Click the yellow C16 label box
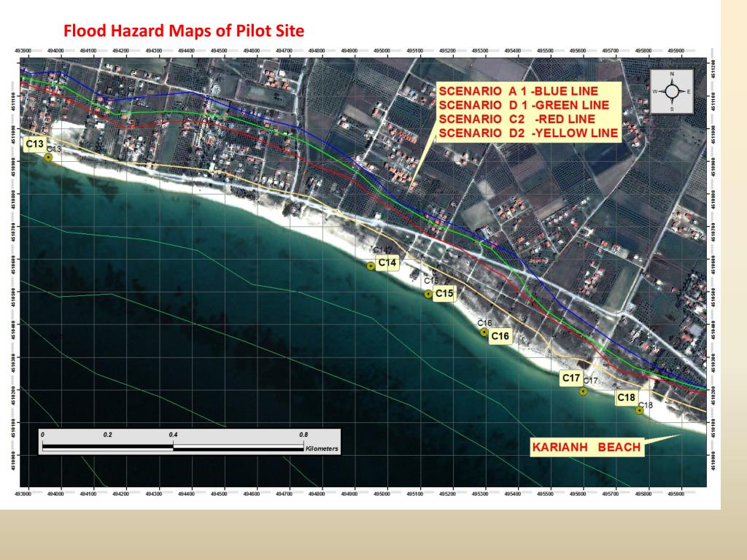The width and height of the screenshot is (747, 560). [500, 336]
